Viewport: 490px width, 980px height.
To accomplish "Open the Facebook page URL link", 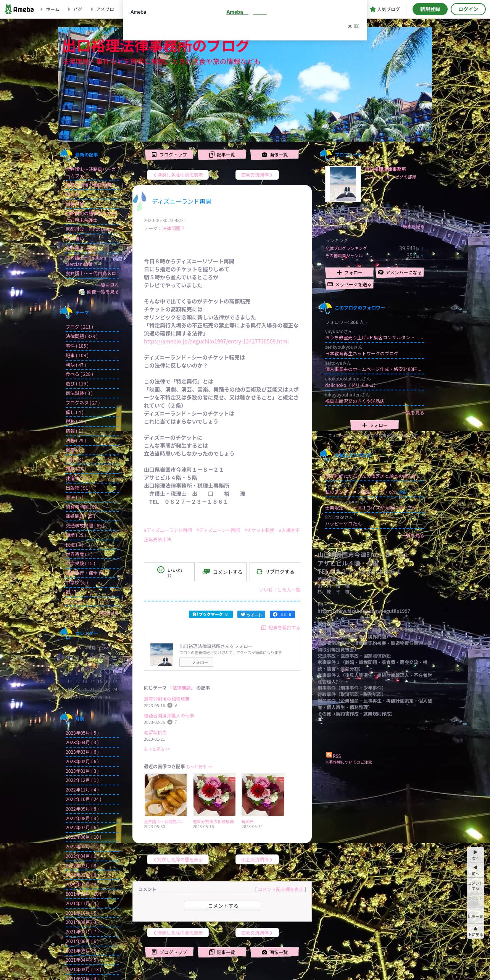I will 364,611.
